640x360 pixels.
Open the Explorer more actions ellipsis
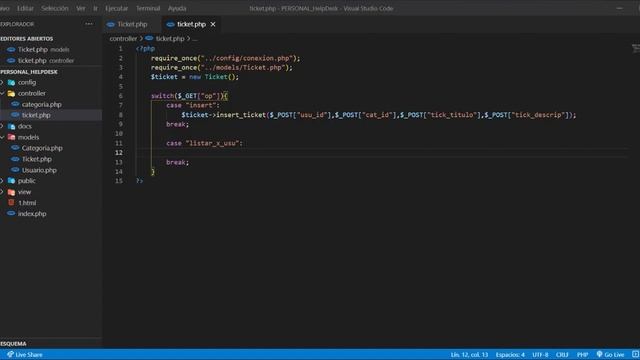(x=89, y=24)
